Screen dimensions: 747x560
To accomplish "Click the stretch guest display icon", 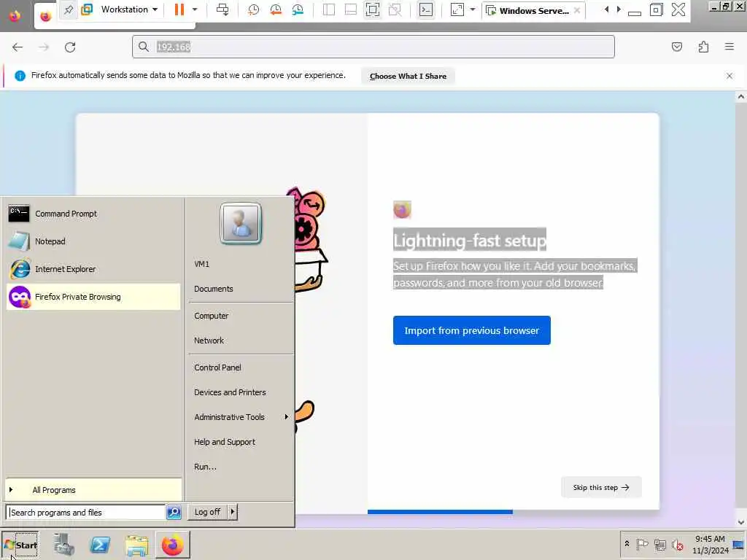I will (x=457, y=9).
